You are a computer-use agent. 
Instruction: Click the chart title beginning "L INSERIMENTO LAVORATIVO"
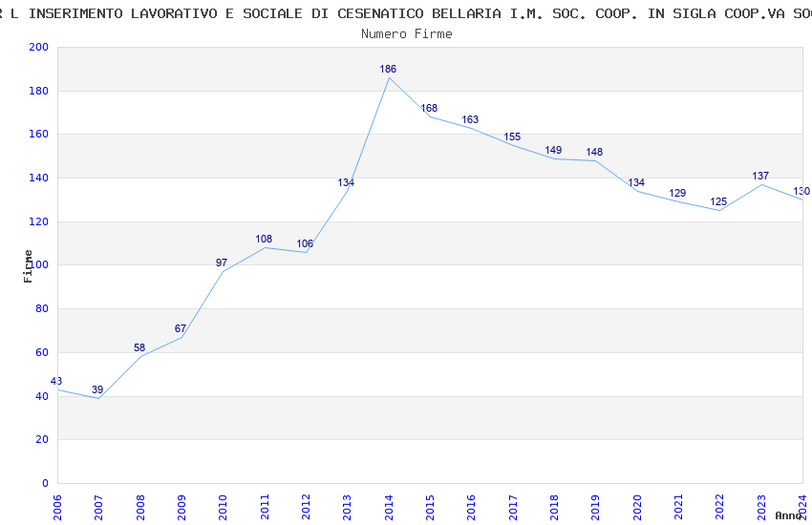(x=406, y=13)
